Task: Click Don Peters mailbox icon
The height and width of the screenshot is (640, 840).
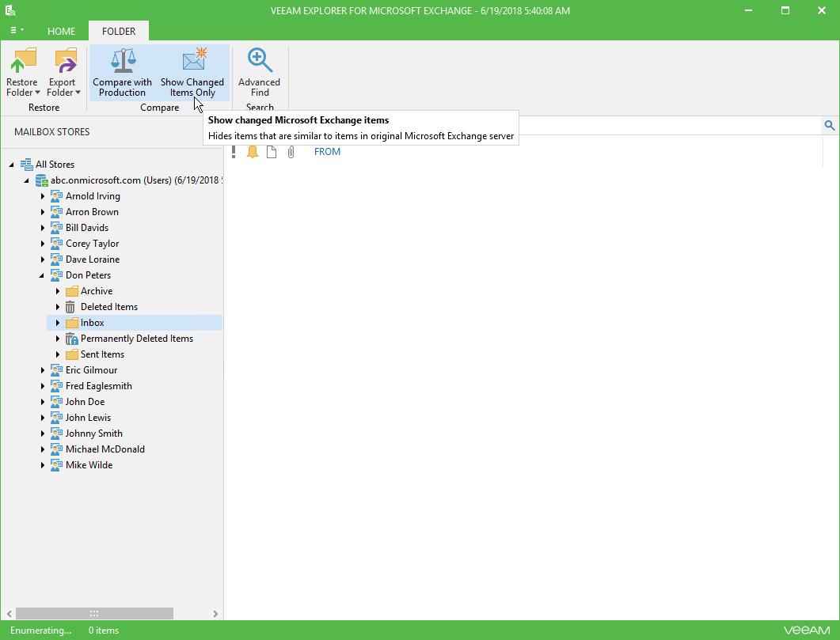Action: tap(56, 275)
